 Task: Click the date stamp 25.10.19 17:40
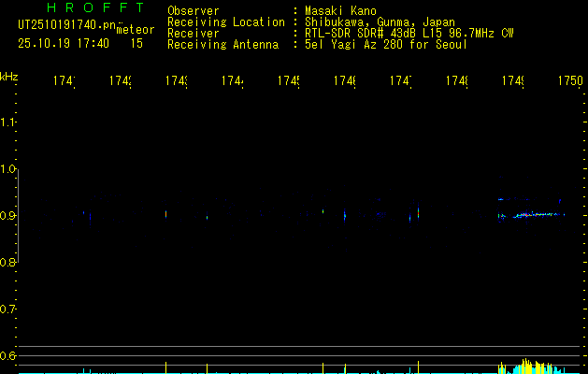[x=64, y=44]
